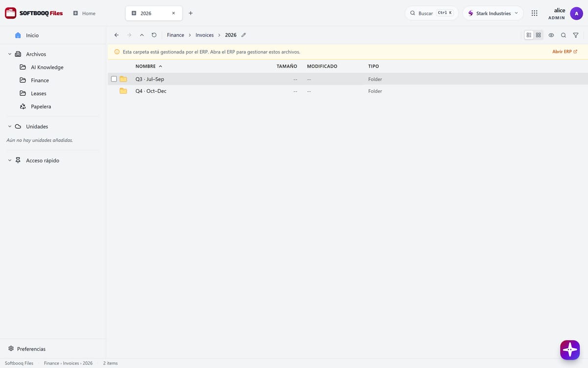Click the Abrir ERP link
The image size is (588, 368).
click(x=564, y=52)
